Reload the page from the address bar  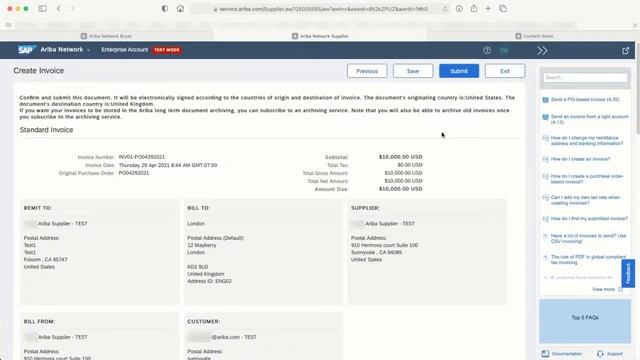click(x=445, y=9)
